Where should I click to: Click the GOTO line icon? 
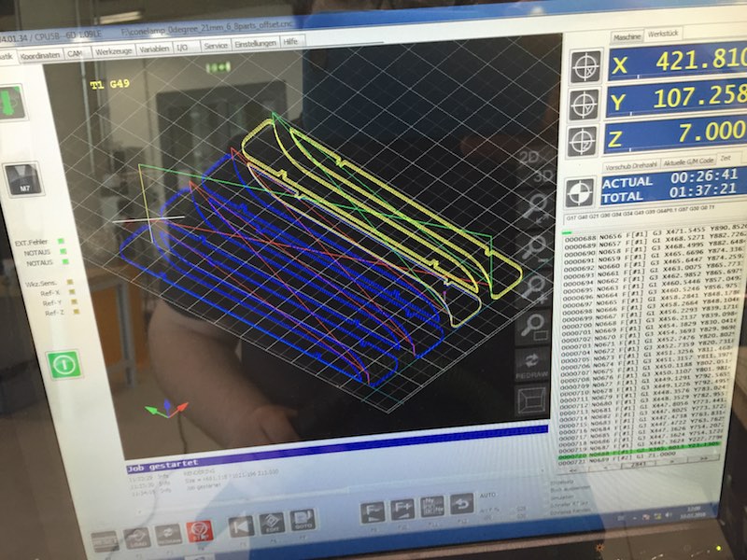302,521
